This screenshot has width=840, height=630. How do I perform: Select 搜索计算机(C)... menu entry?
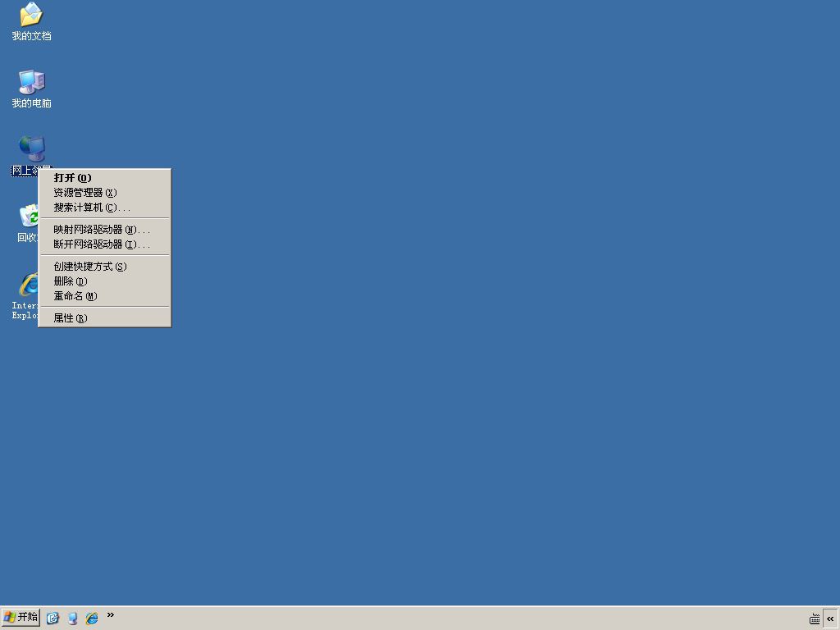[105, 208]
